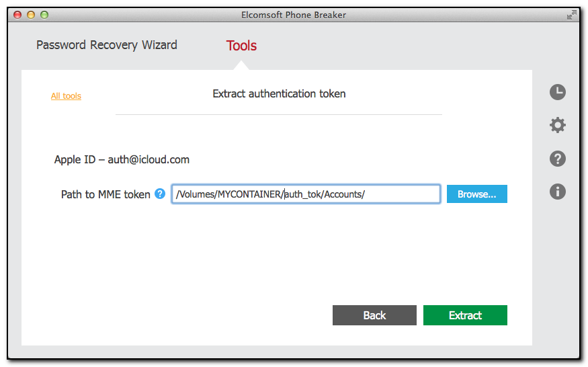Click the dark help question mark icon
This screenshot has width=588, height=367.
coord(557,159)
